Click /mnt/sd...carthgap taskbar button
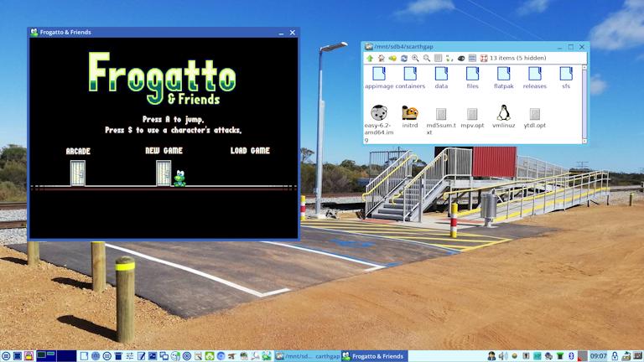Screen dimensions: 644x362 coord(308,356)
